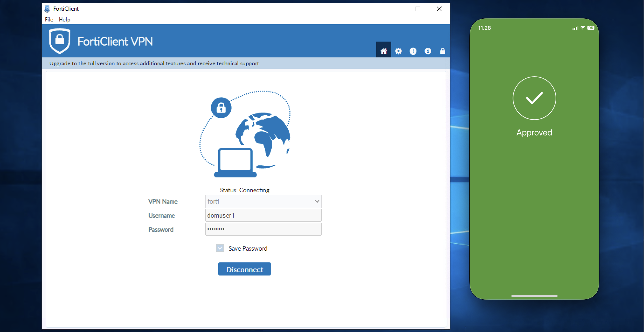The image size is (644, 332).
Task: Open the Help menu
Action: (65, 20)
